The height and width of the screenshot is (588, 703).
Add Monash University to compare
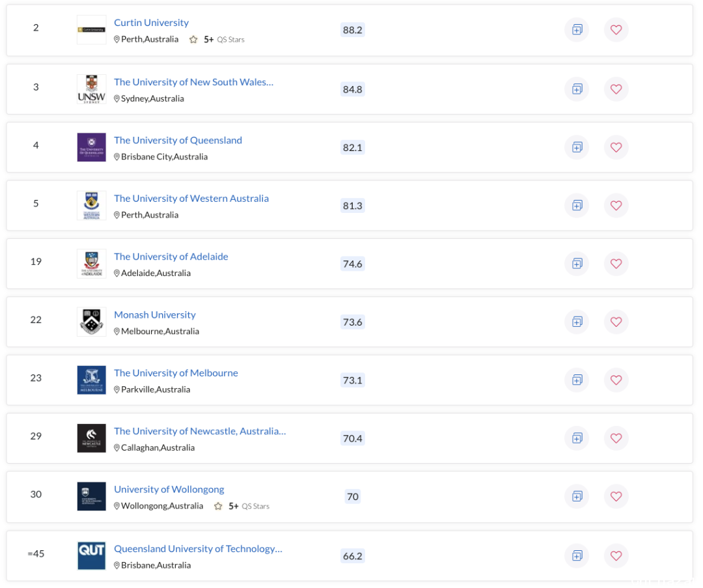pyautogui.click(x=577, y=322)
